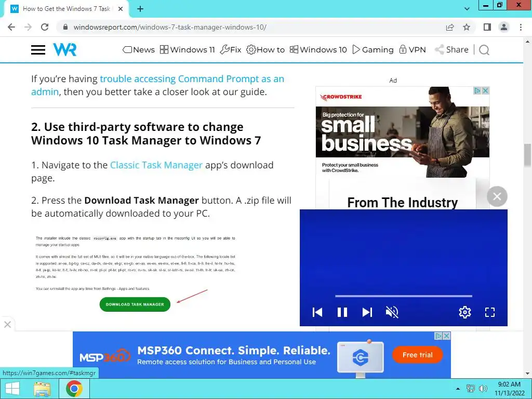Open the volume tray icon
Viewport: 532px width, 399px height.
point(483,389)
